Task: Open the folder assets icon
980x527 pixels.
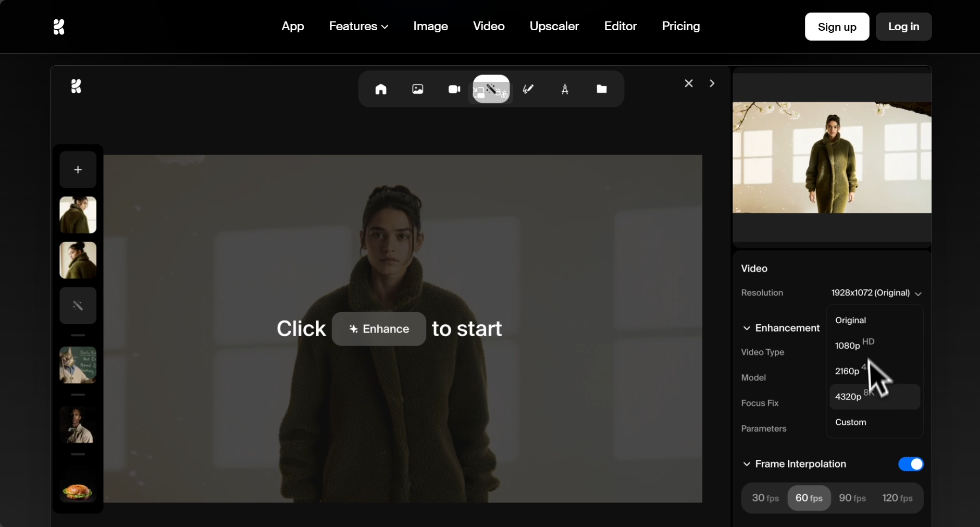Action: tap(602, 89)
